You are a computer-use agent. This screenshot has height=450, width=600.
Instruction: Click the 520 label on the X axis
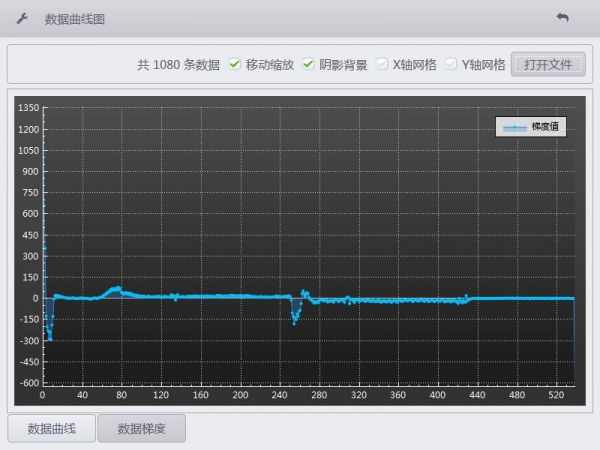[x=556, y=395]
